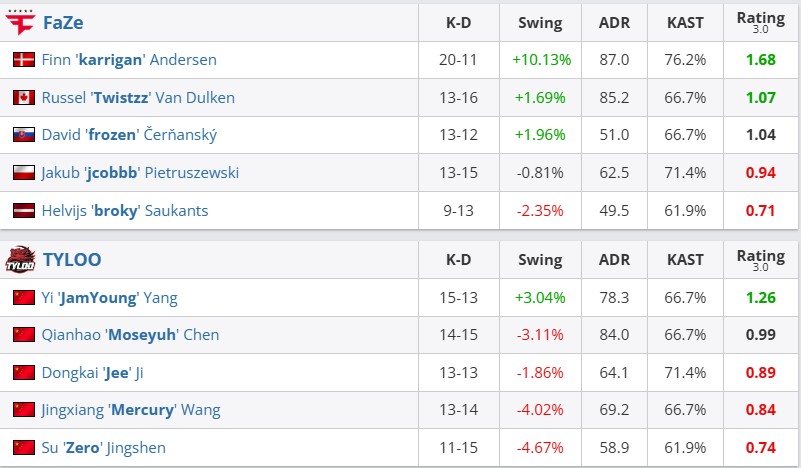Viewport: 801px width, 468px height.
Task: Sort TYLOO table by ADR column
Action: 615,260
